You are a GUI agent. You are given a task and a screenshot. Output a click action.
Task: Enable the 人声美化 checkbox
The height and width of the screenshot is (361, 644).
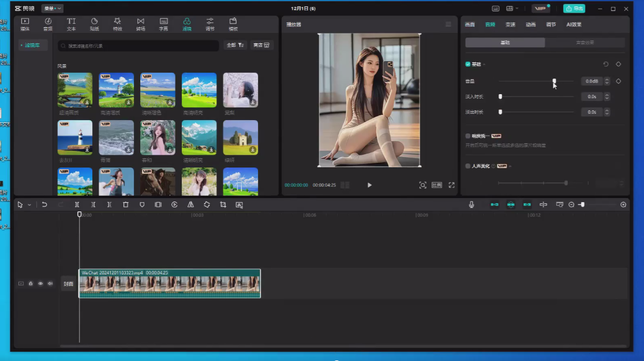click(468, 166)
